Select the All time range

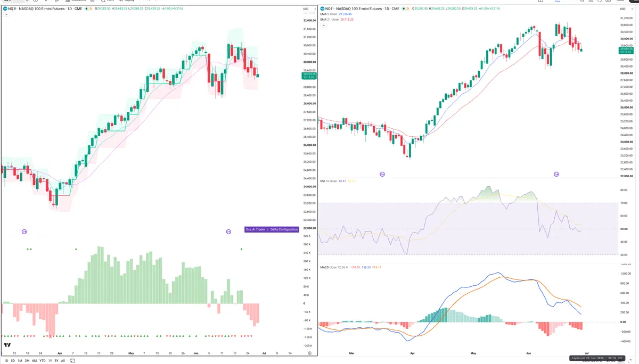(63, 360)
